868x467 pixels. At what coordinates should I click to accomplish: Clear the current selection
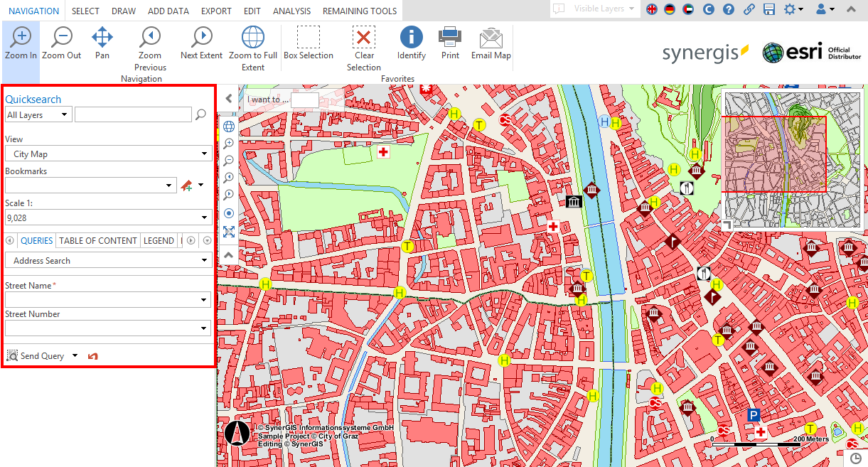tap(363, 44)
